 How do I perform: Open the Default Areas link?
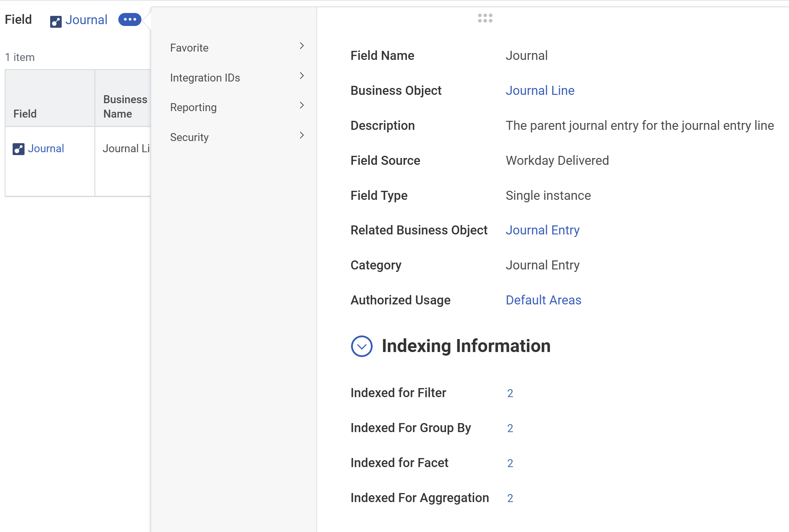pos(544,300)
